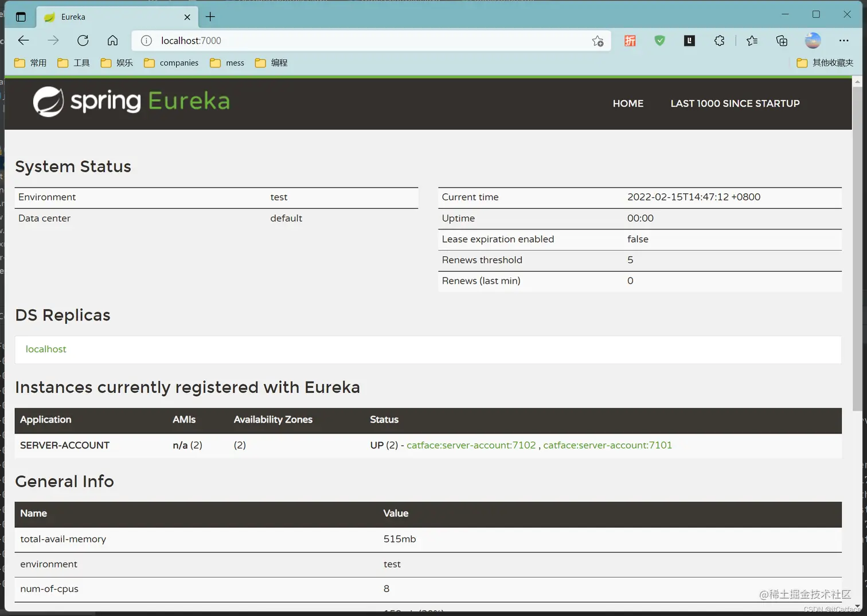Click the scrollbar up arrow
This screenshot has width=867, height=616.
point(857,81)
